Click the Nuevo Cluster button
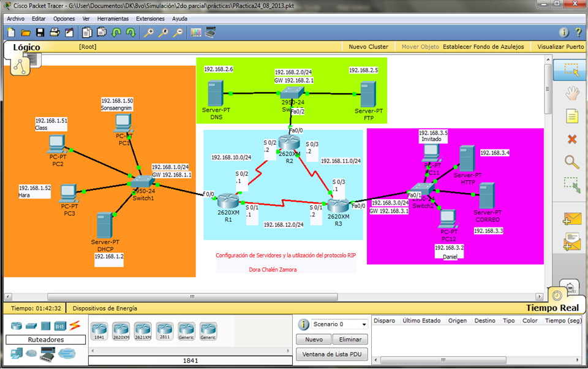Image resolution: width=588 pixels, height=369 pixels. click(x=368, y=47)
